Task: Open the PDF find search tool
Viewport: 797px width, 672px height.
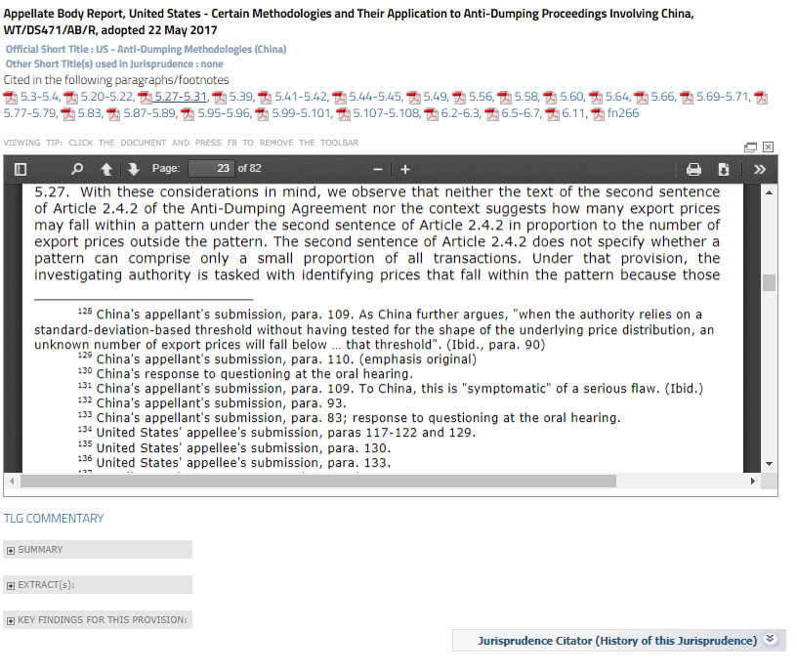Action: (x=77, y=169)
